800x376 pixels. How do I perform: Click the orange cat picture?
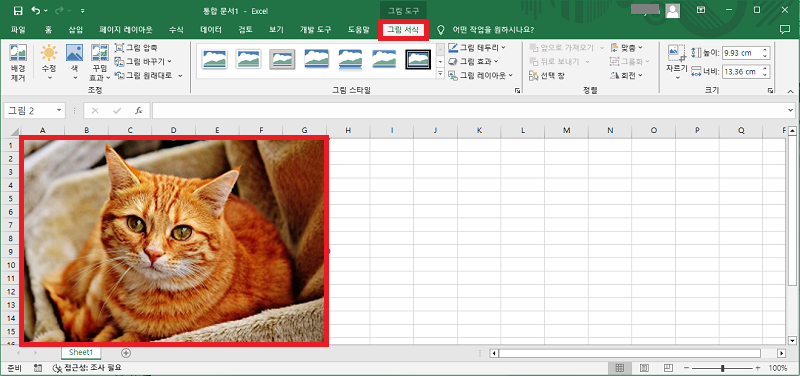[x=174, y=241]
